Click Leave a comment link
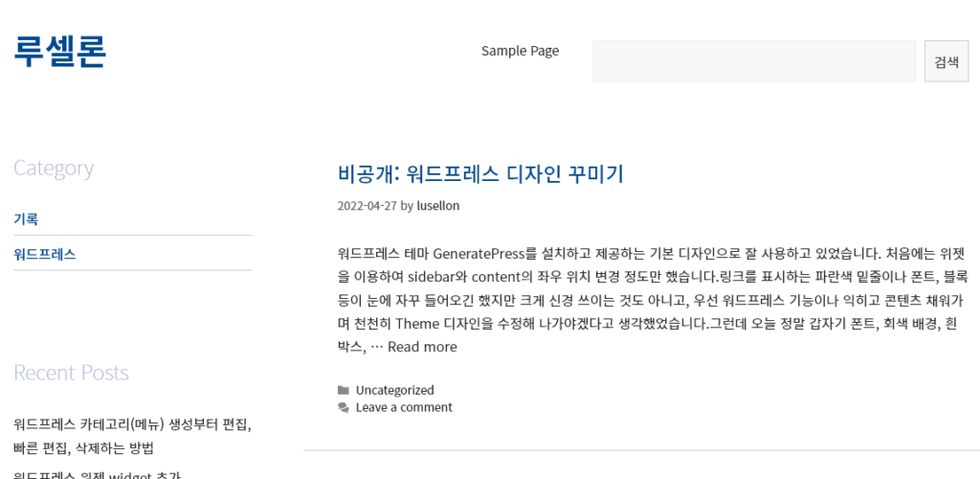 coord(404,408)
